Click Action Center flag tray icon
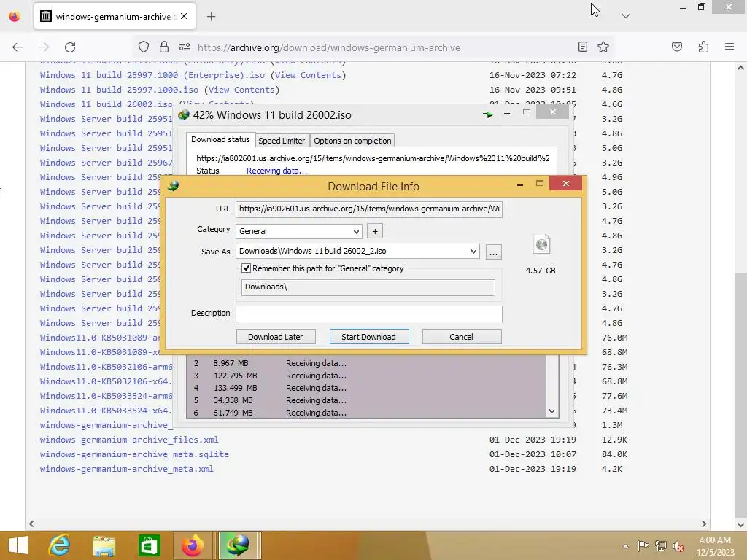Viewport: 747px width, 560px height. pyautogui.click(x=643, y=546)
